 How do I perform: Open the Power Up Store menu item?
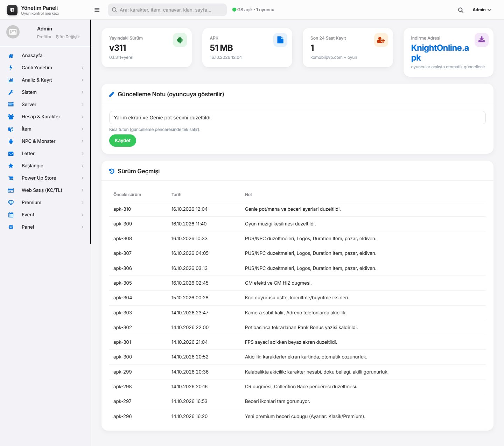click(45, 178)
